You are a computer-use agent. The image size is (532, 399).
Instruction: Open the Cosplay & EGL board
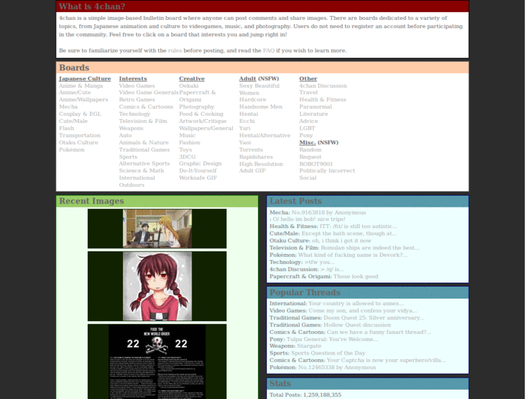tap(80, 114)
